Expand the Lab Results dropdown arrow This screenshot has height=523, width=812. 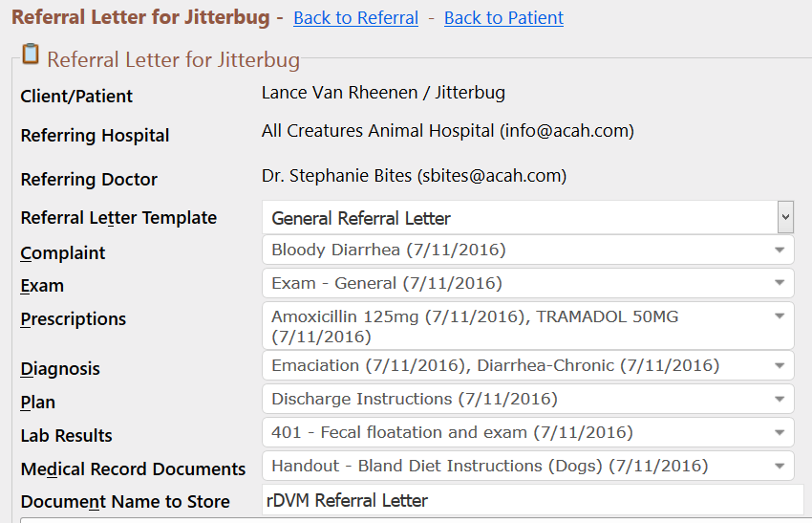[780, 433]
